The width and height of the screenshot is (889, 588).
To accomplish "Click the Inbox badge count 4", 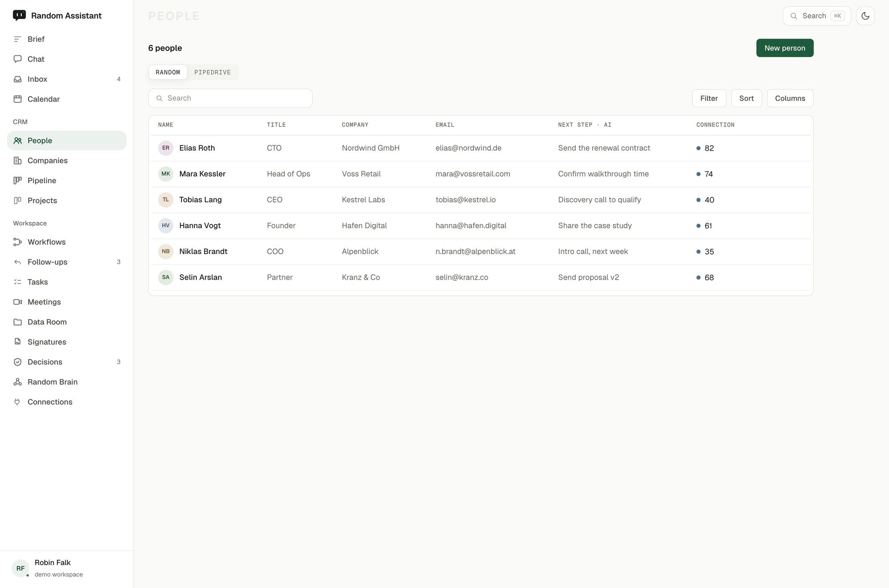I will pos(119,79).
